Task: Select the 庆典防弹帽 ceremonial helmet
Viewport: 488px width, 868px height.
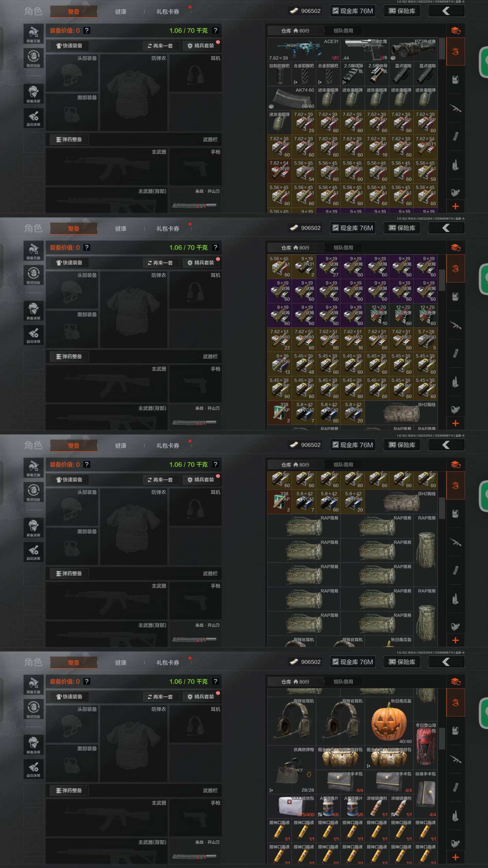Action: [291, 770]
